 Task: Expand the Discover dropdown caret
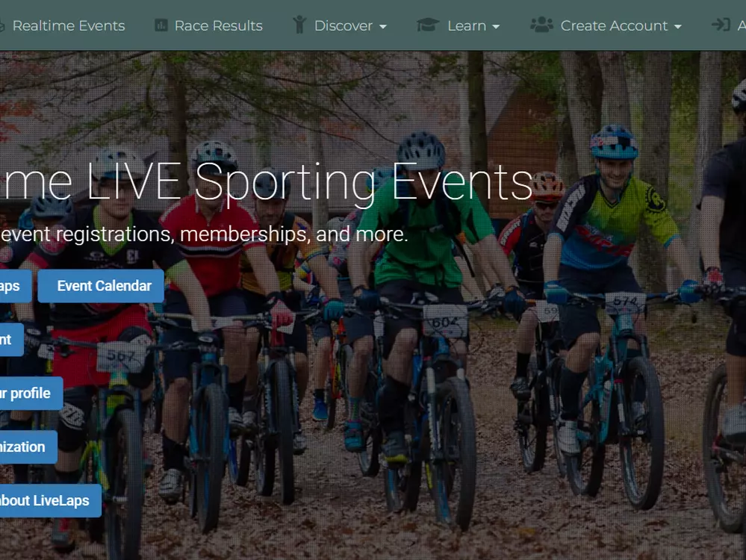pyautogui.click(x=383, y=27)
